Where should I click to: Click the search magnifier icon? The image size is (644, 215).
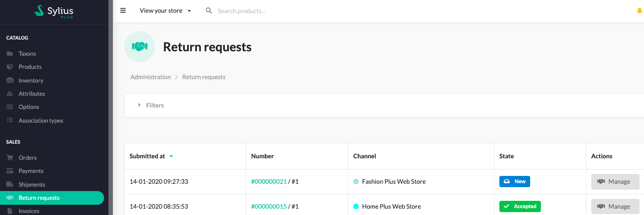[x=209, y=10]
